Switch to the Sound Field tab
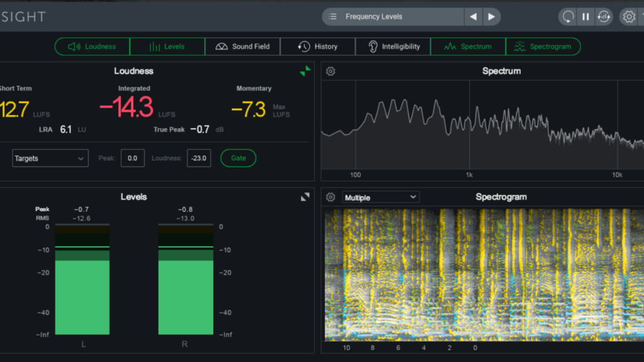 coord(242,47)
